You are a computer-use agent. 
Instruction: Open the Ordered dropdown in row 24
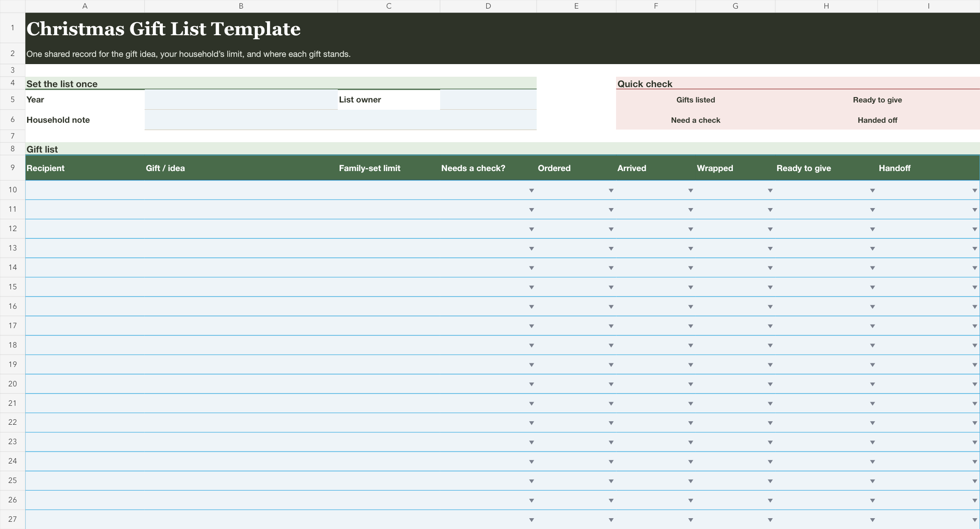pyautogui.click(x=611, y=462)
